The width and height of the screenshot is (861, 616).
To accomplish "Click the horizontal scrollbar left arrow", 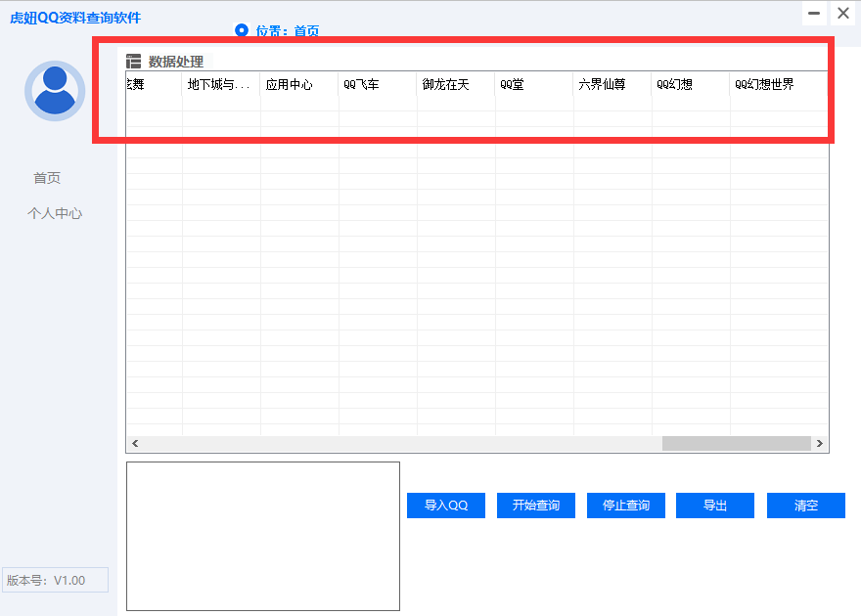I will point(135,443).
